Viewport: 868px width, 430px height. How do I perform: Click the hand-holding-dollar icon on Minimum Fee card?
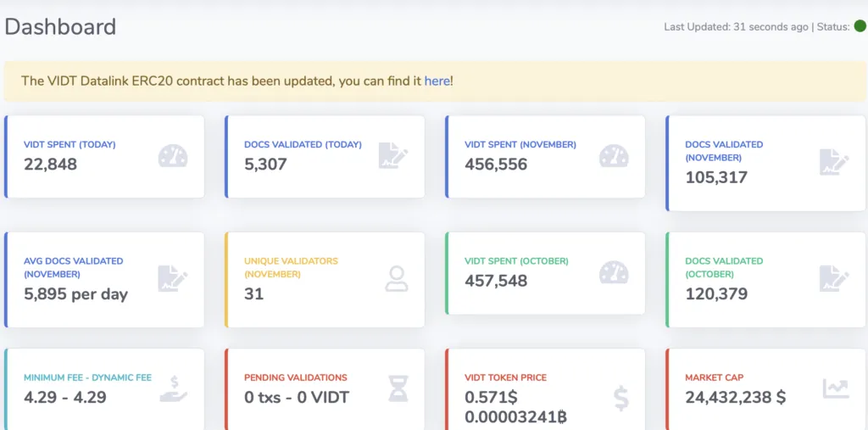(174, 389)
